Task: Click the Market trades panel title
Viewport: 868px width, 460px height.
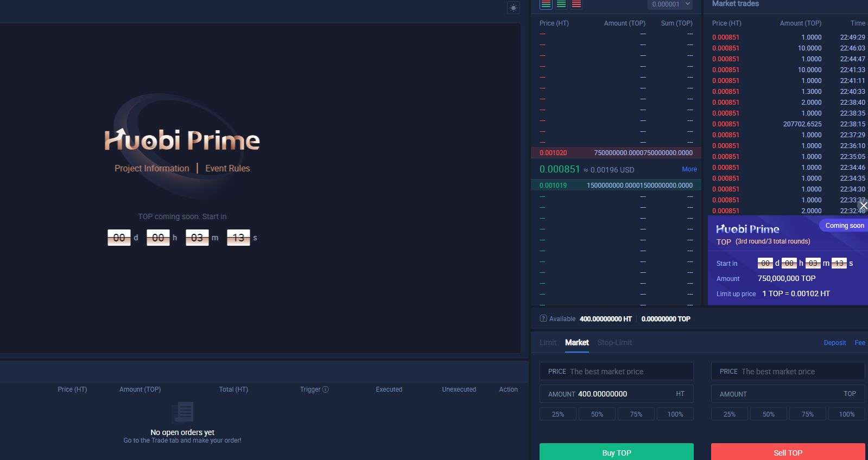Action: [736, 4]
